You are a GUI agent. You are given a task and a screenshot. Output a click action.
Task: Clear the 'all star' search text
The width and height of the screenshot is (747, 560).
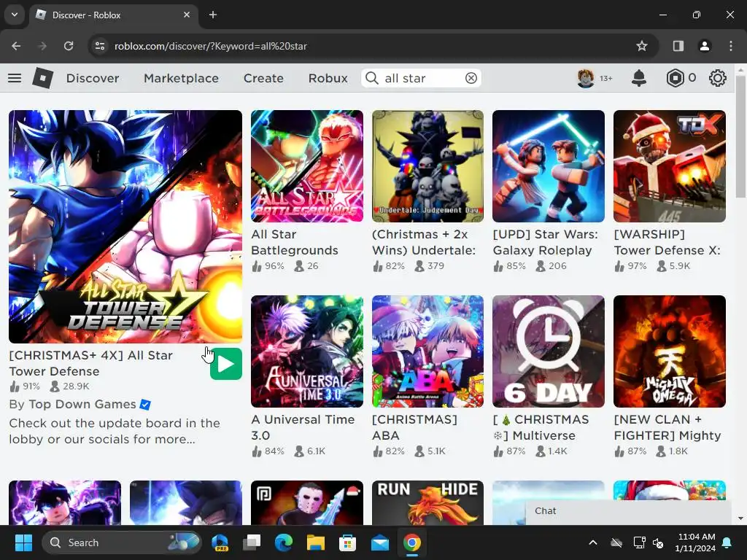click(471, 78)
